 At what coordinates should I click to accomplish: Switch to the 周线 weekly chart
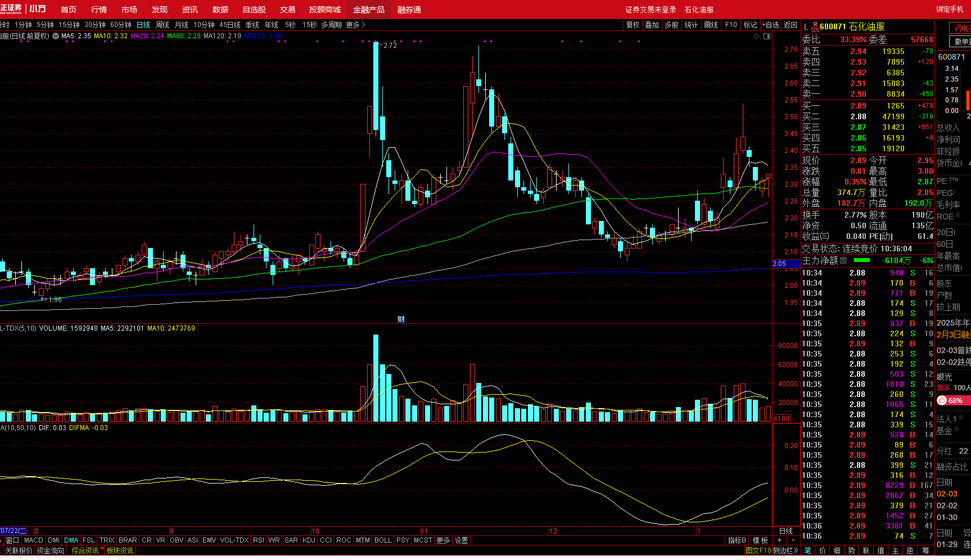tap(162, 25)
